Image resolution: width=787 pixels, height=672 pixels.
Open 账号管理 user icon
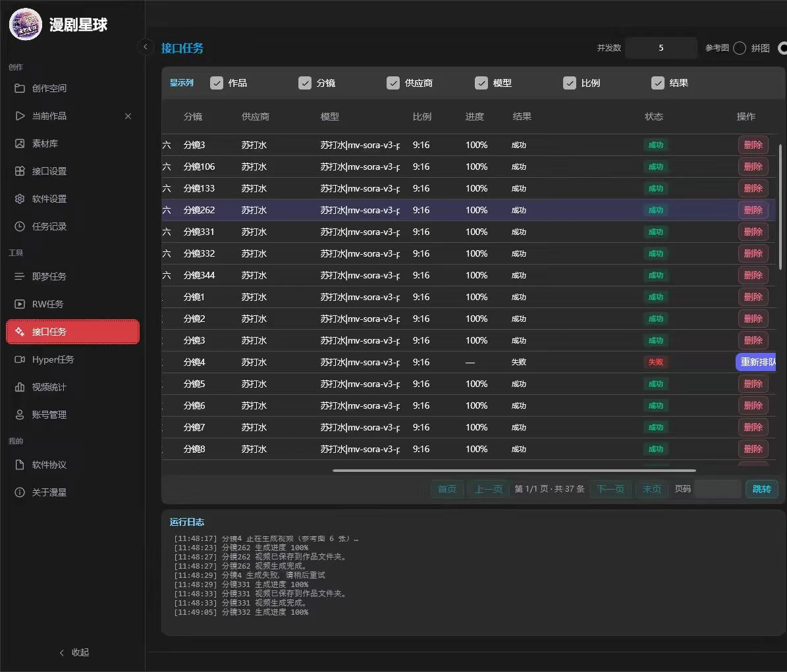click(20, 414)
